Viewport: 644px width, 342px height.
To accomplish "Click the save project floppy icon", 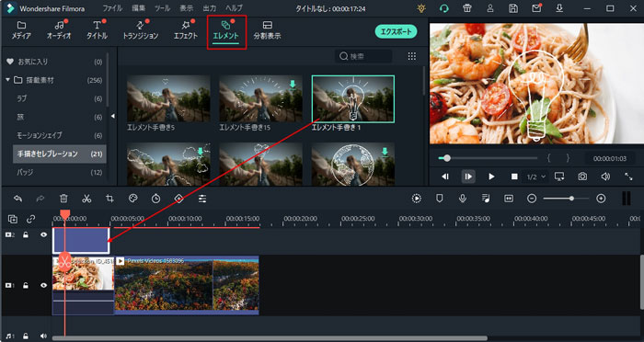I will tap(513, 8).
